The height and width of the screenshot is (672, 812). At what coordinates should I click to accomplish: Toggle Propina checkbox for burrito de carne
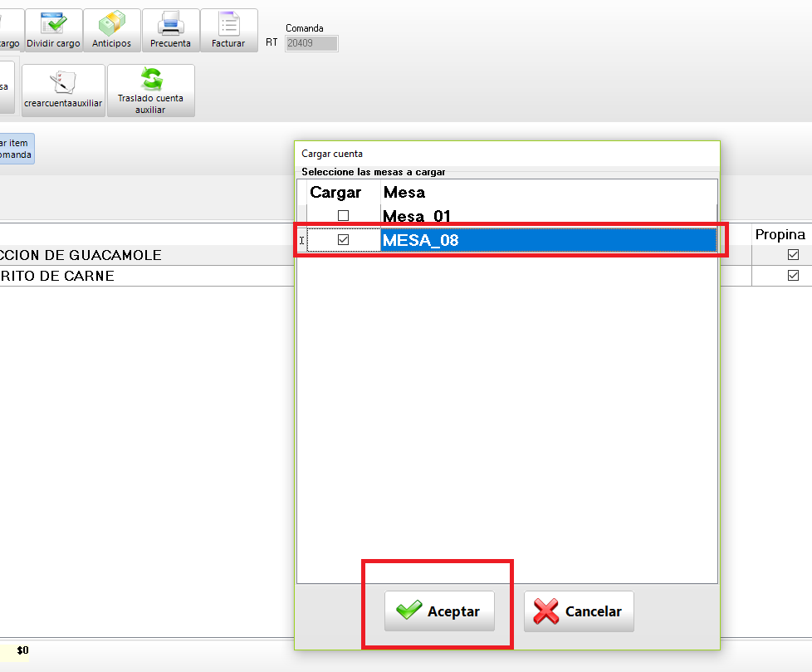(x=793, y=276)
